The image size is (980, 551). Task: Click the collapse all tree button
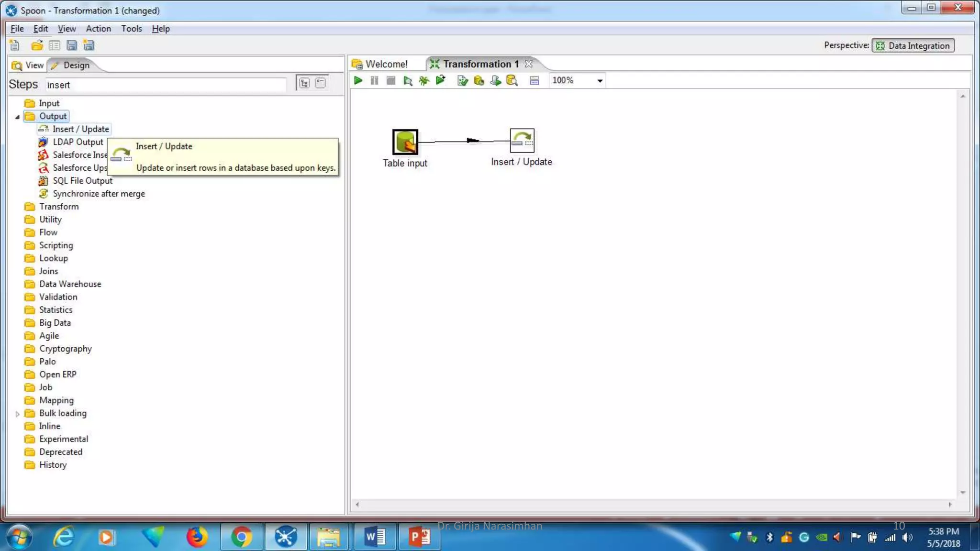pos(321,83)
